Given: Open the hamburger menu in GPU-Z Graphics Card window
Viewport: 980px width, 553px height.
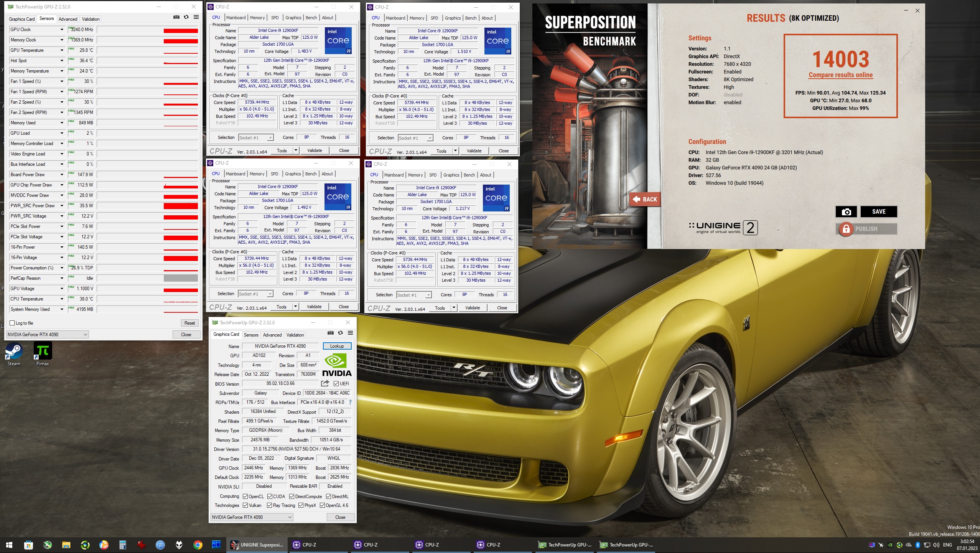Looking at the screenshot, I should tap(350, 333).
